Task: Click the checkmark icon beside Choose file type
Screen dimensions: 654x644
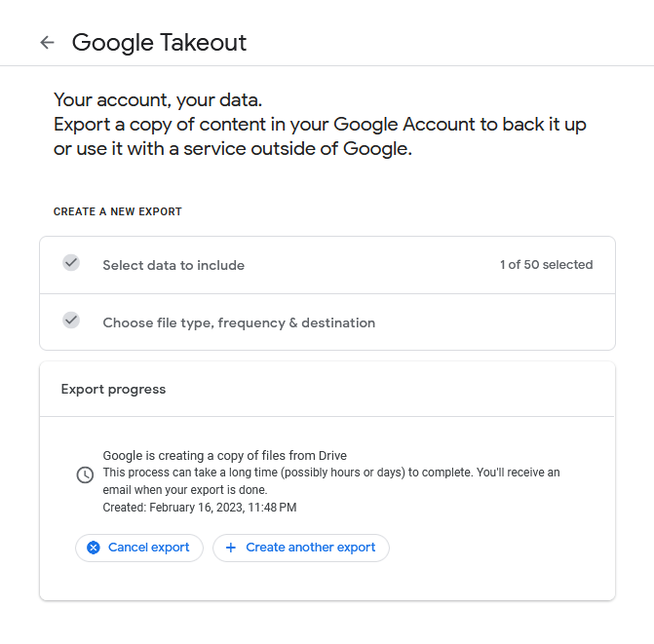Action: [x=71, y=321]
